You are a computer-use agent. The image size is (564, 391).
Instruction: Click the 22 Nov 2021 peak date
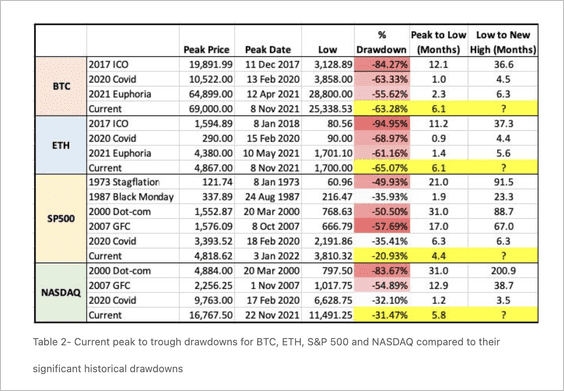tap(272, 315)
